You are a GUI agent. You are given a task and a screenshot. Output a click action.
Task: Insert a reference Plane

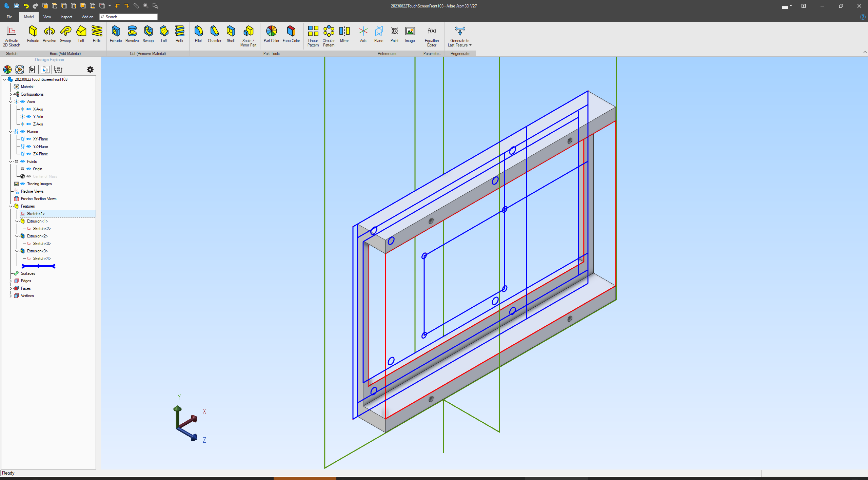click(x=379, y=31)
